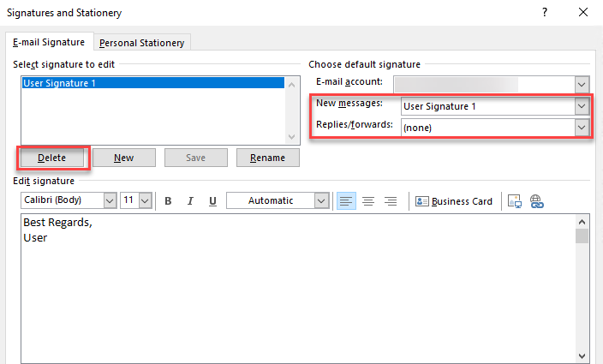This screenshot has width=603, height=364.
Task: Rename the selected signature
Action: [267, 158]
